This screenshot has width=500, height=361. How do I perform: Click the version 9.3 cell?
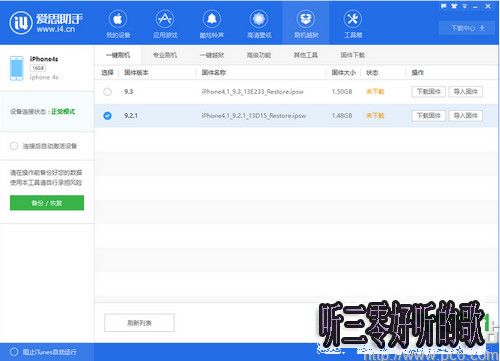(x=129, y=92)
